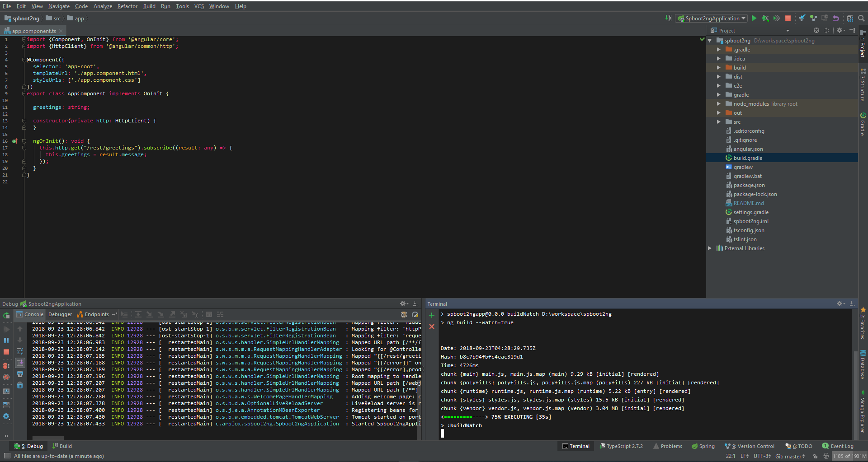Hide the Project tool window
This screenshot has height=462, width=868.
click(x=852, y=31)
